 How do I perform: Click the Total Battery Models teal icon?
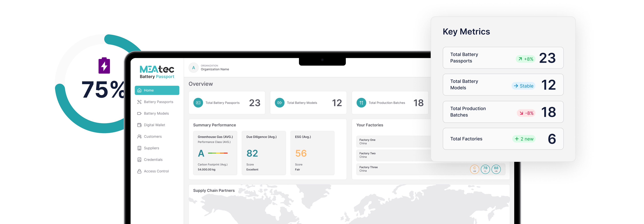coord(280,103)
